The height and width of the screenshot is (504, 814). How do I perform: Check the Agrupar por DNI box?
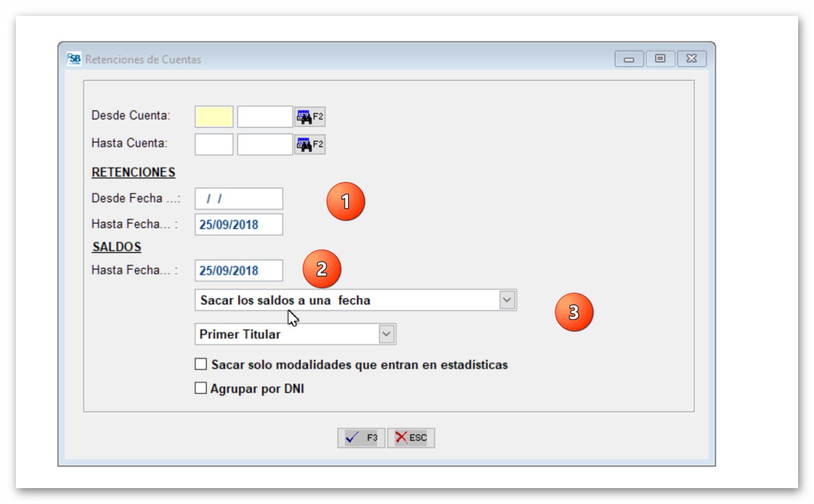(201, 388)
